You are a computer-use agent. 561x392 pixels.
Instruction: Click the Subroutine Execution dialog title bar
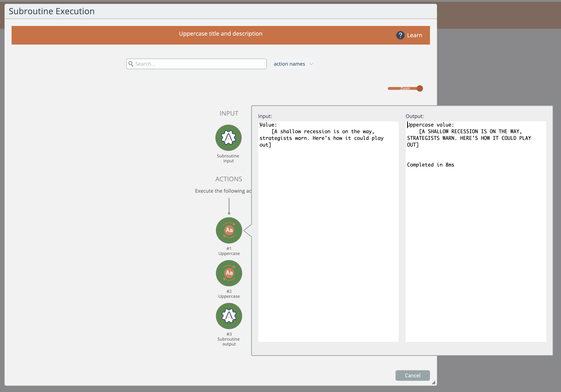220,11
